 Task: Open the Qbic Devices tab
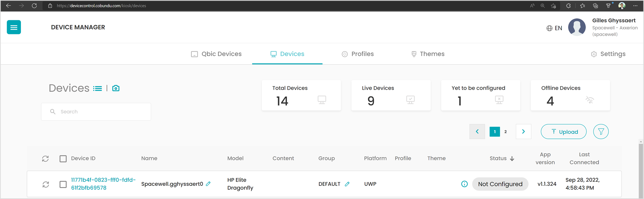pyautogui.click(x=216, y=54)
